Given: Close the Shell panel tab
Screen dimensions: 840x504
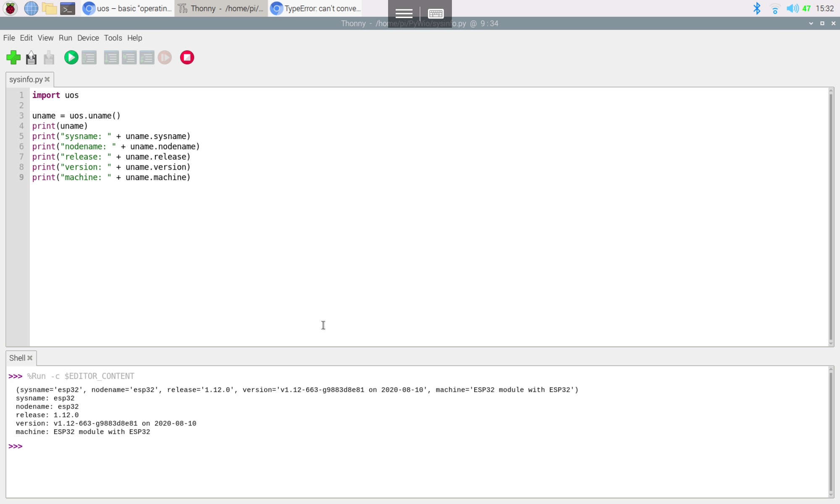Looking at the screenshot, I should pos(30,358).
